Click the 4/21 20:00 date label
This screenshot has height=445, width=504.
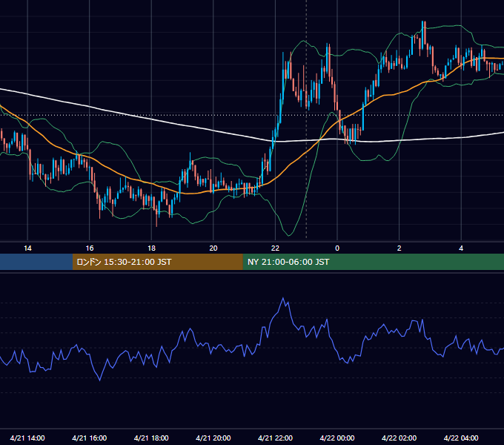[x=213, y=438]
